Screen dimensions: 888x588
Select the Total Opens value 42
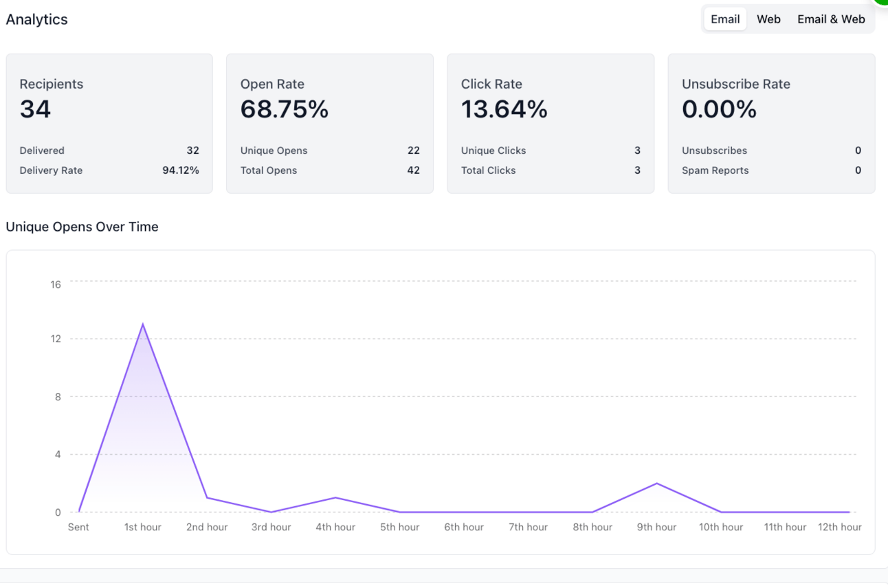click(414, 170)
